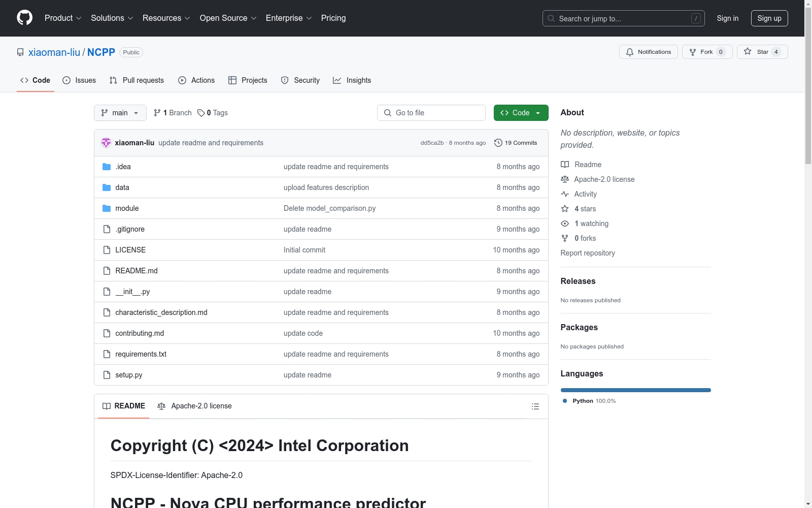Click the Python language bar
This screenshot has height=508, width=812.
click(636, 390)
